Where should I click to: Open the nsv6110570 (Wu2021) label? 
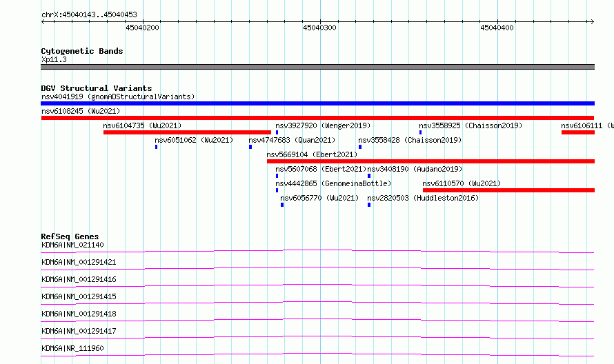[462, 183]
